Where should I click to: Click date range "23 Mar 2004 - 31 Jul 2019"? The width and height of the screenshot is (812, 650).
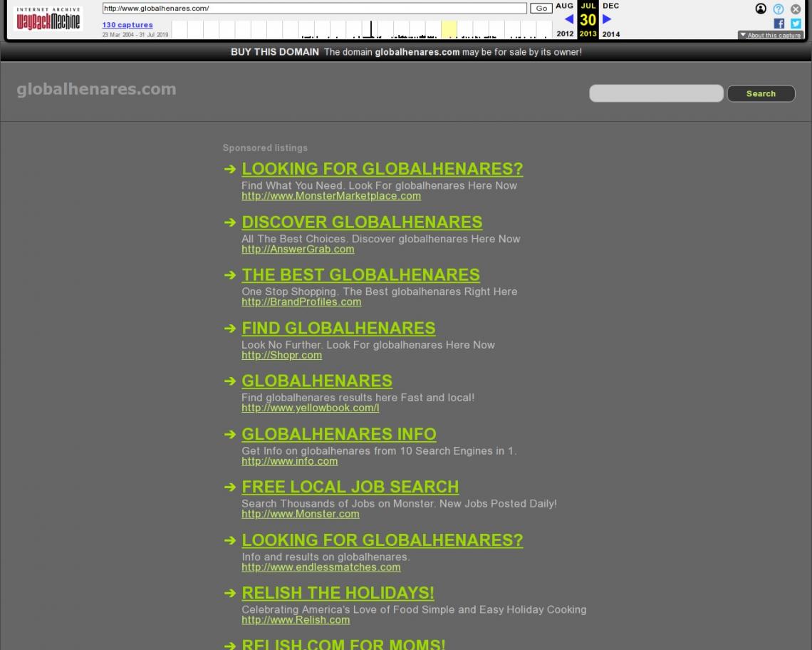135,35
